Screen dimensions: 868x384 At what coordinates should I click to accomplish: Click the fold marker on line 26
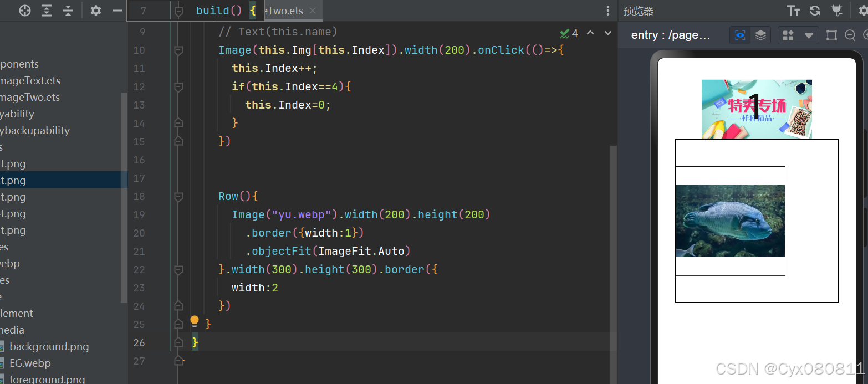click(178, 342)
